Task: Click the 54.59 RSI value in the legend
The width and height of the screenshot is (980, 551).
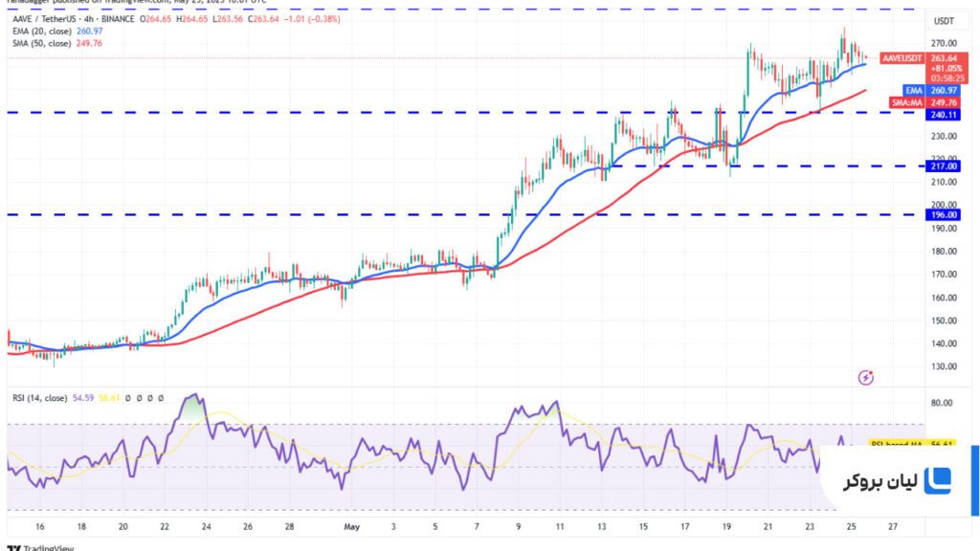Action: pyautogui.click(x=83, y=398)
